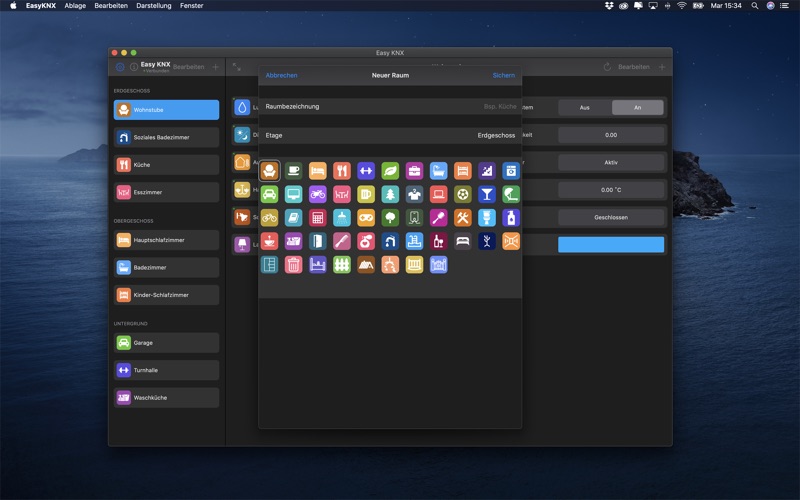Choose the briefcase room icon
Viewport: 800px width, 500px height.
point(414,171)
